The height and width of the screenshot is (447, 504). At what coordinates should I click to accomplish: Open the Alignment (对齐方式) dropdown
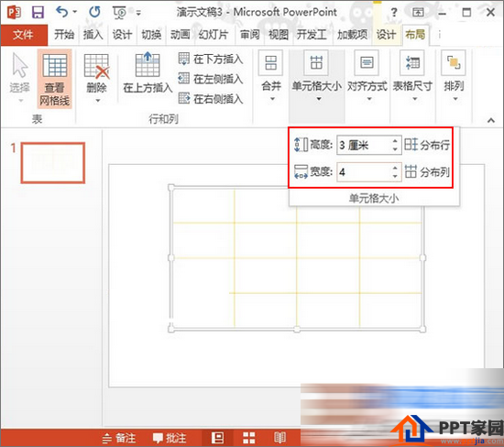click(x=367, y=76)
